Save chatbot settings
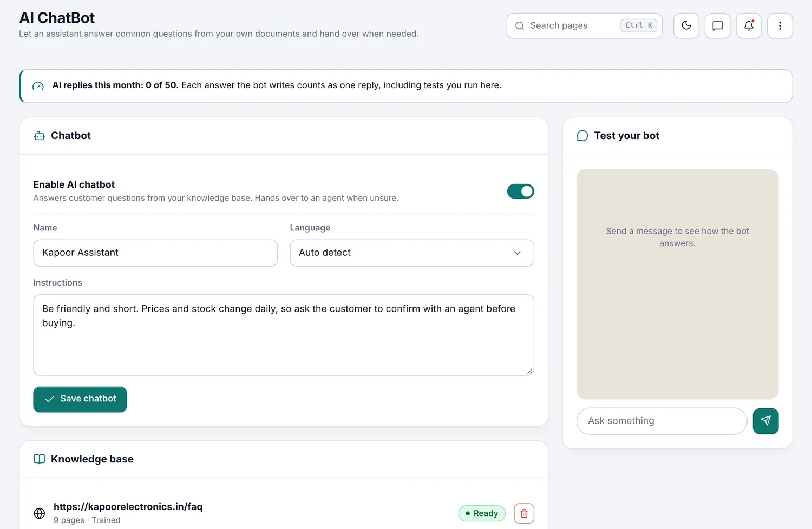Viewport: 812px width, 529px height. click(x=80, y=399)
